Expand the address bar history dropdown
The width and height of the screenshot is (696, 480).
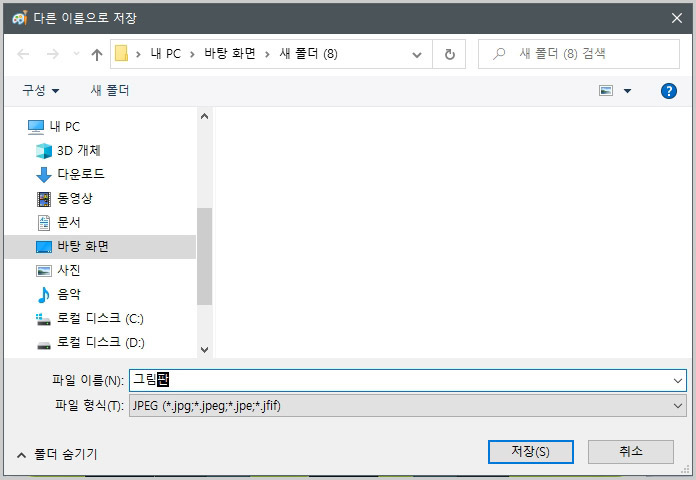[416, 55]
